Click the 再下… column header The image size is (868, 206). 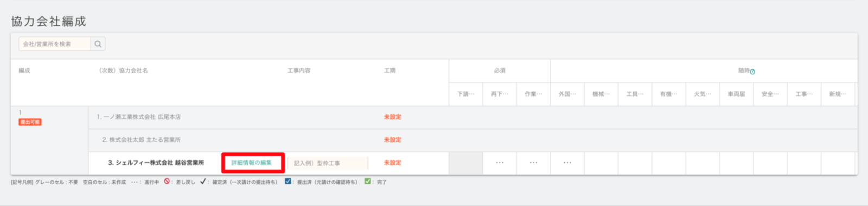500,94
